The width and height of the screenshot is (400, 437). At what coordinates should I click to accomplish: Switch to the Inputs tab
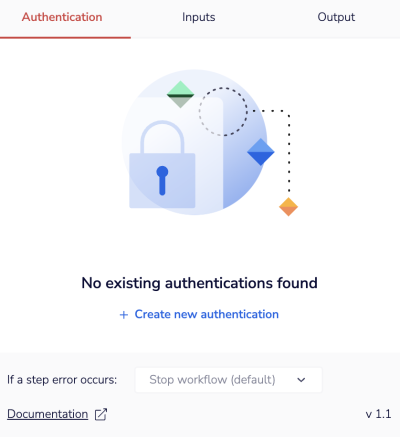click(x=199, y=17)
